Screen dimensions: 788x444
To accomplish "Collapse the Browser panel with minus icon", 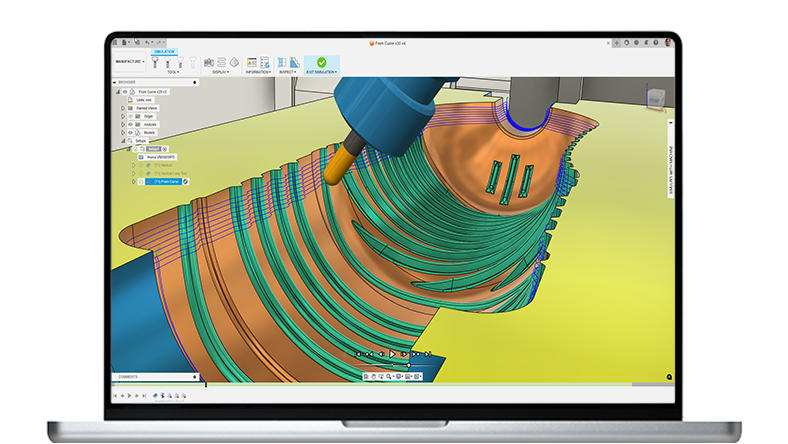I will point(115,82).
